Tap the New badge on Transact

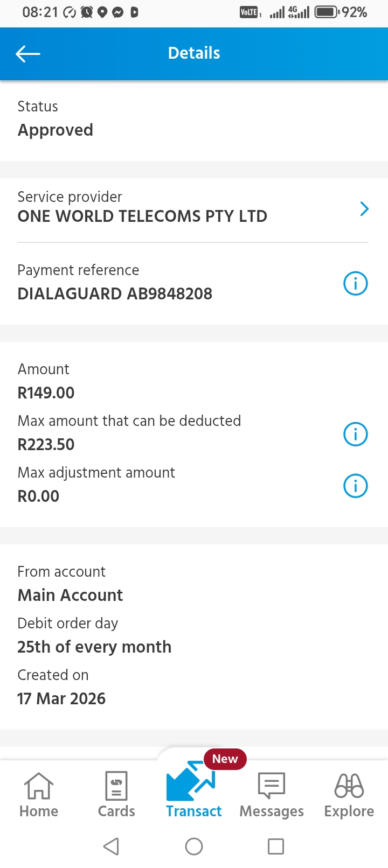click(x=225, y=759)
